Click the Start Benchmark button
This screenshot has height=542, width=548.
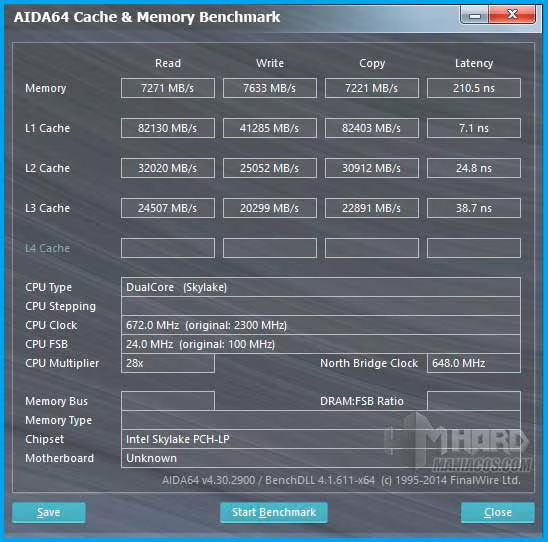(x=274, y=512)
